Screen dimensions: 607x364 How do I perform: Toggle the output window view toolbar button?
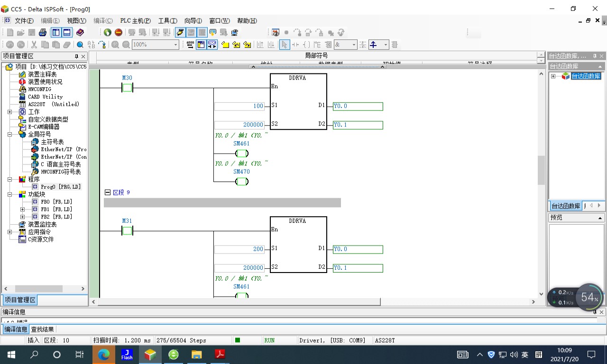coord(67,33)
